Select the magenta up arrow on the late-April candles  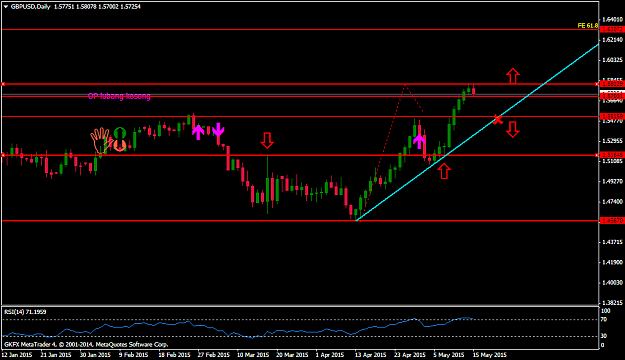click(419, 142)
